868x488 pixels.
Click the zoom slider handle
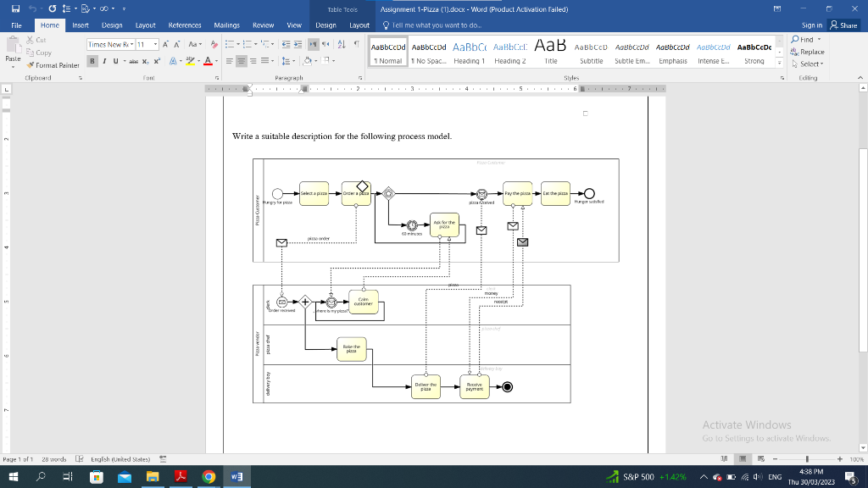tap(807, 459)
